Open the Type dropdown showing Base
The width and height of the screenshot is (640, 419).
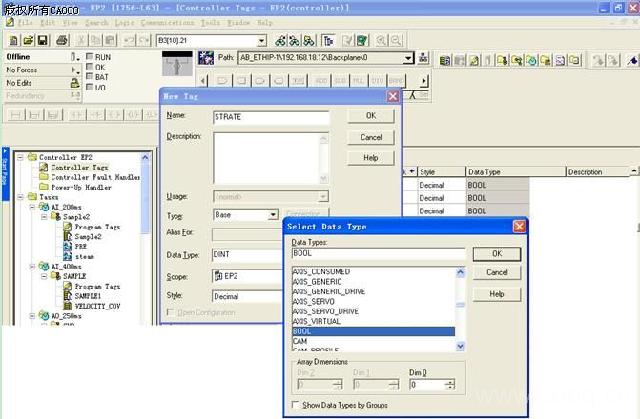tap(272, 215)
